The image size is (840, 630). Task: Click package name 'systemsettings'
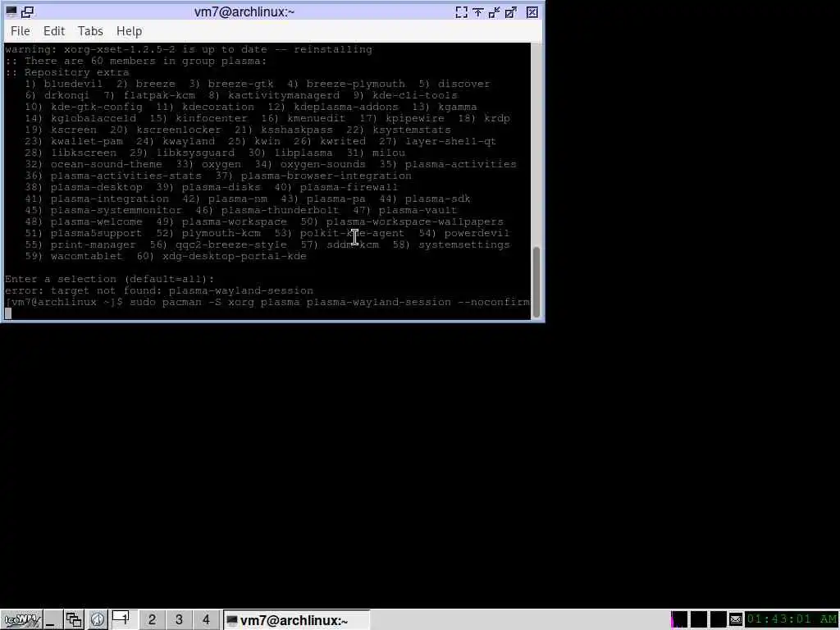(464, 244)
